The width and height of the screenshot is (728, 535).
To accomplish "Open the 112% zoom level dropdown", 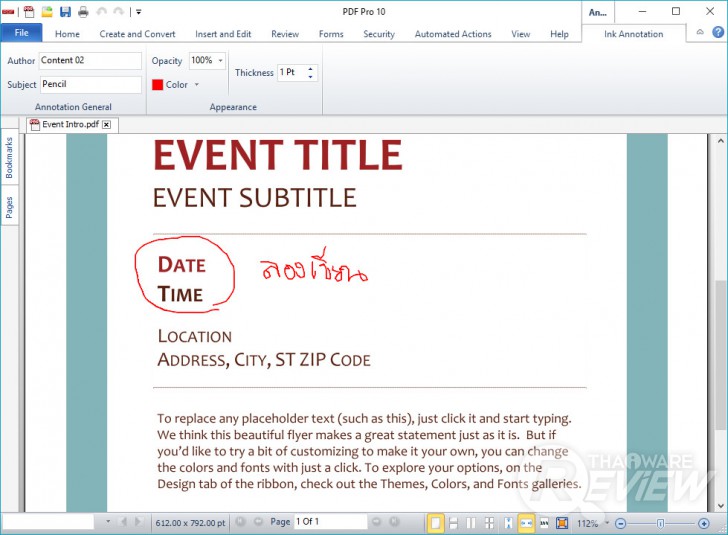I will [607, 523].
